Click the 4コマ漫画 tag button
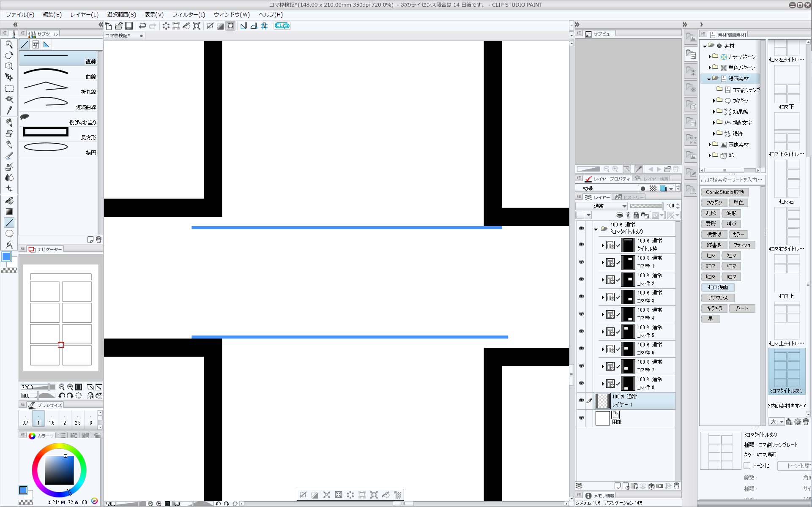The height and width of the screenshot is (507, 812). pos(718,287)
